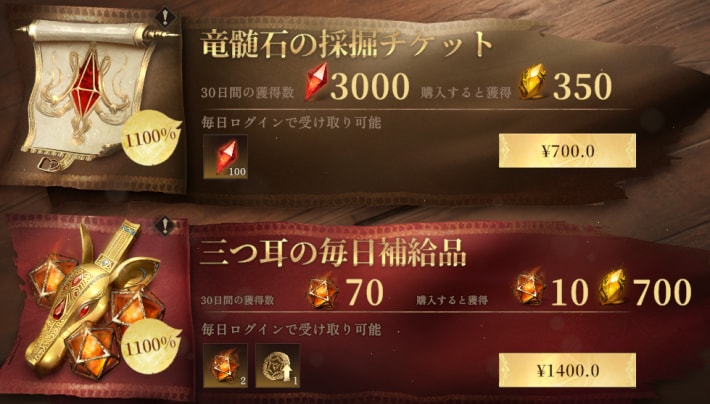
Task: Tap the gold nugget beside 350
Action: pyautogui.click(x=532, y=82)
